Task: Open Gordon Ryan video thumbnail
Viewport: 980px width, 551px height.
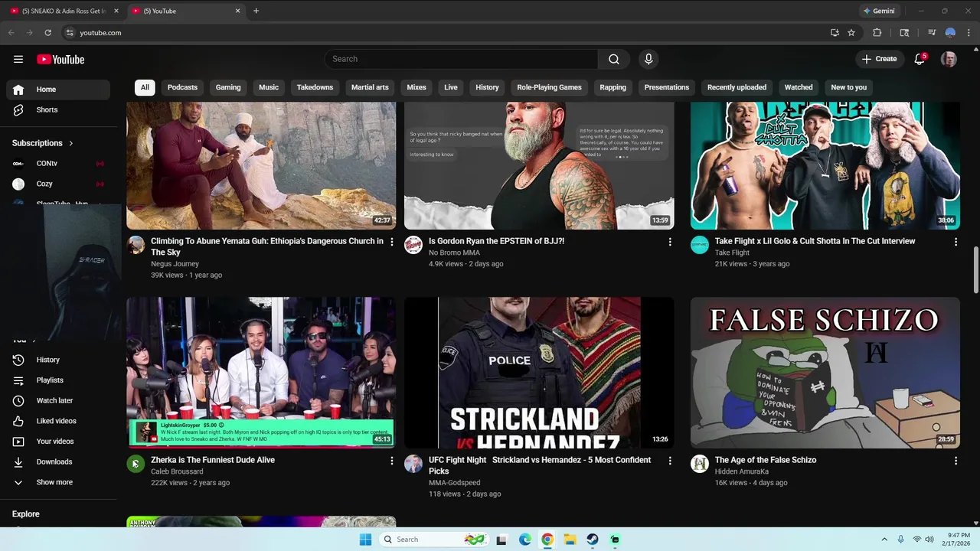Action: tap(539, 165)
